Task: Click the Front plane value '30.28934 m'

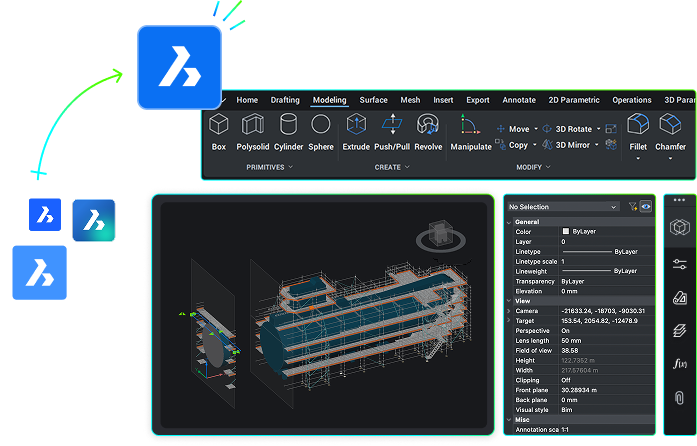Action: [579, 390]
